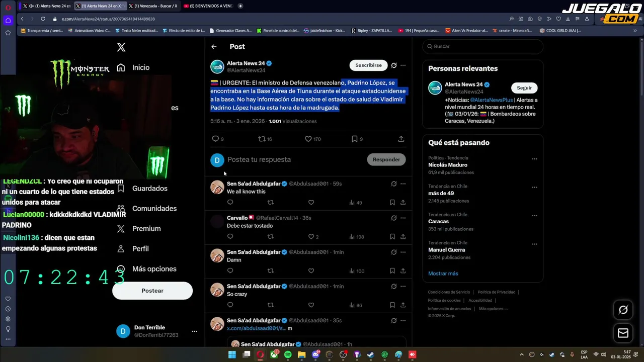Like the 'We all know this' reply
Screen dimensions: 644x362
311,203
